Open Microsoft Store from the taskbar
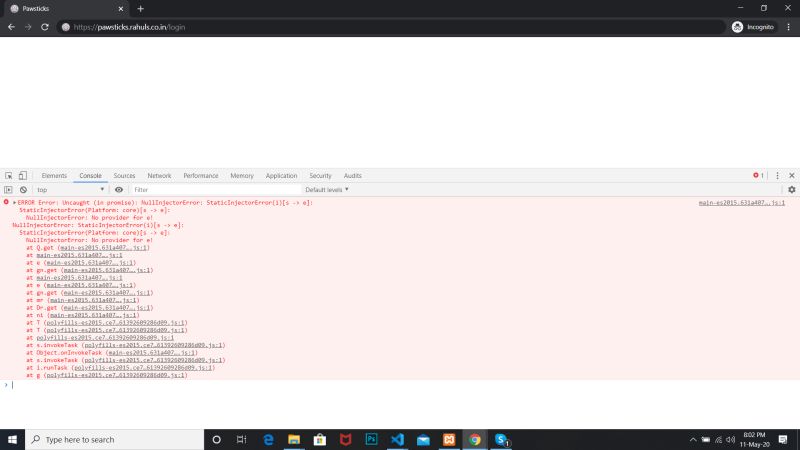 click(x=320, y=439)
